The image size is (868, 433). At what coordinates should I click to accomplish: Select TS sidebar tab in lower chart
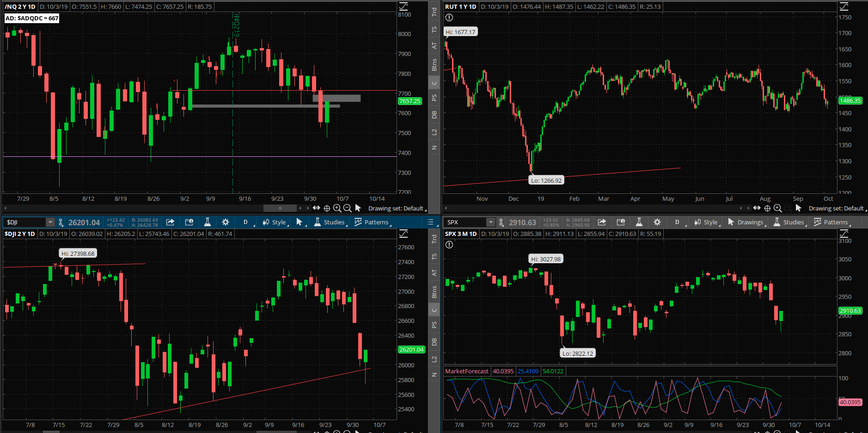point(434,257)
